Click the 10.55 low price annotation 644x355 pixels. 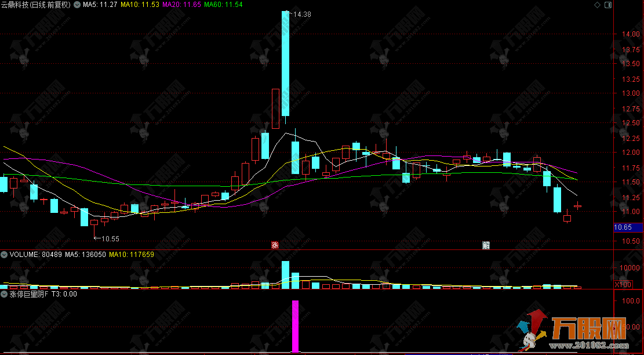(x=110, y=238)
